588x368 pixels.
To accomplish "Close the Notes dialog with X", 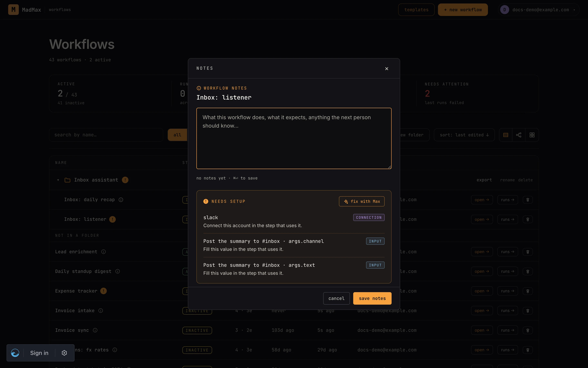I will click(x=386, y=69).
